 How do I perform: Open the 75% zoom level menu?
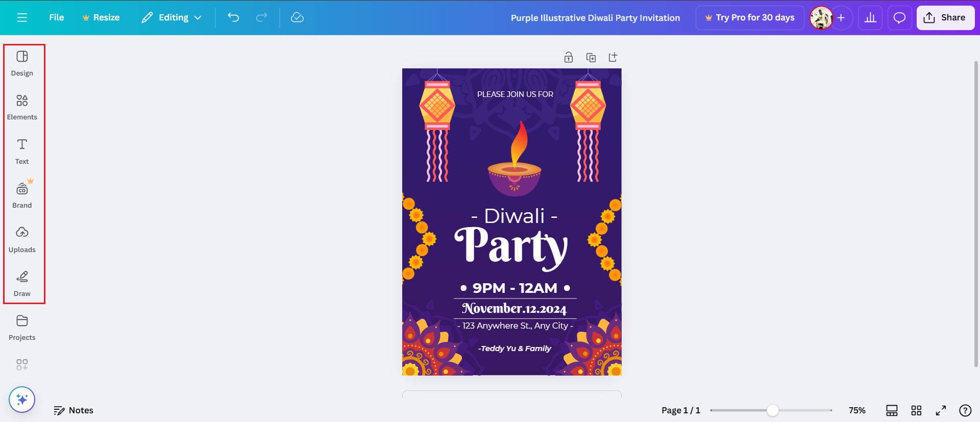tap(857, 410)
